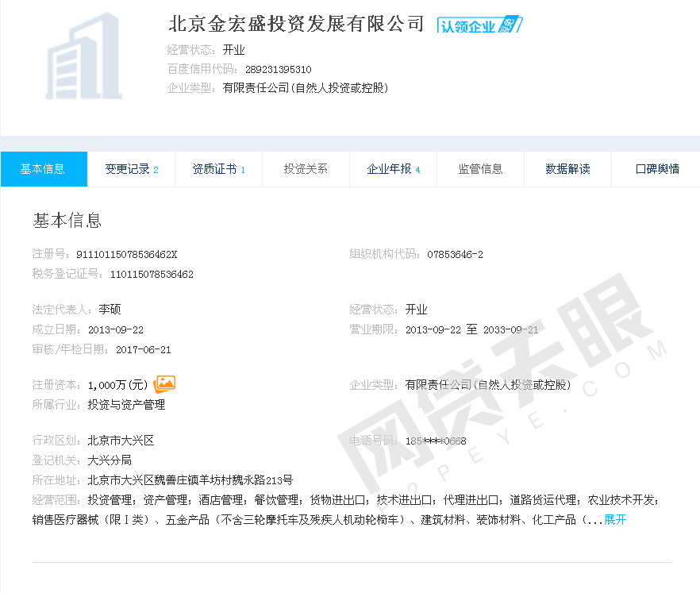Select the 投资关系 tab
This screenshot has height=593, width=700.
click(306, 169)
